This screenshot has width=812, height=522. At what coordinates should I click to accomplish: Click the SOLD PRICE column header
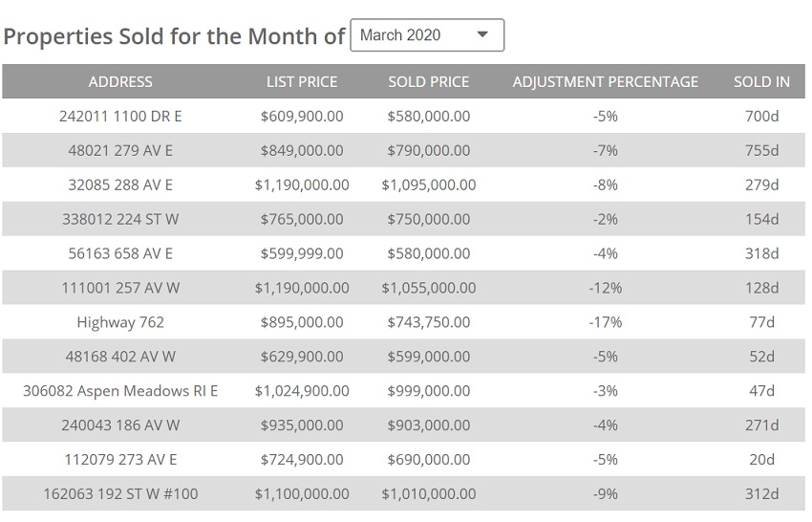pos(429,81)
